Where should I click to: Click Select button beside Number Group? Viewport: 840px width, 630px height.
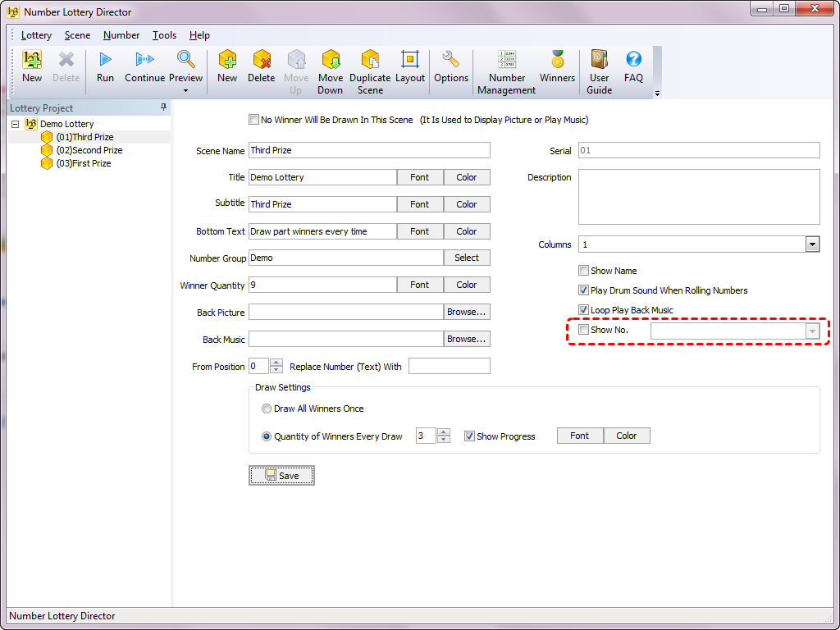click(x=467, y=258)
